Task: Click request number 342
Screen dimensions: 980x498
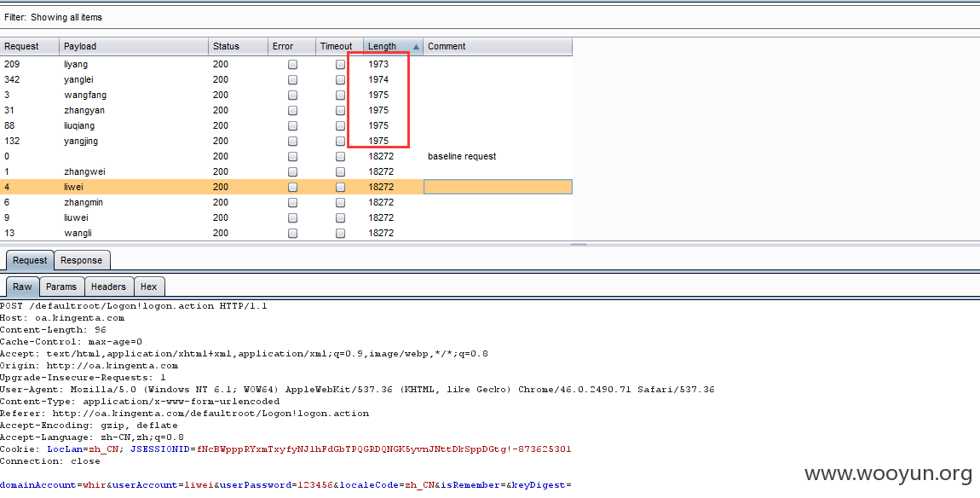Action: (12, 79)
